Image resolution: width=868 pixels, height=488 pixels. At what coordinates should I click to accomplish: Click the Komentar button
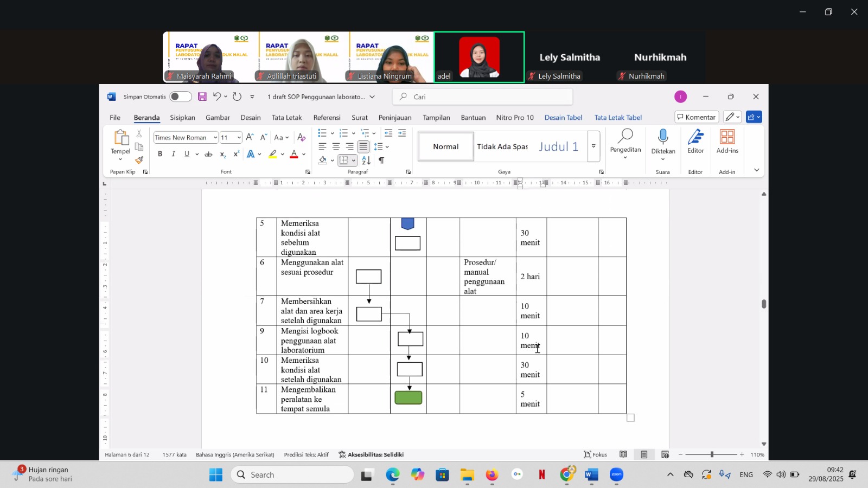coord(697,117)
